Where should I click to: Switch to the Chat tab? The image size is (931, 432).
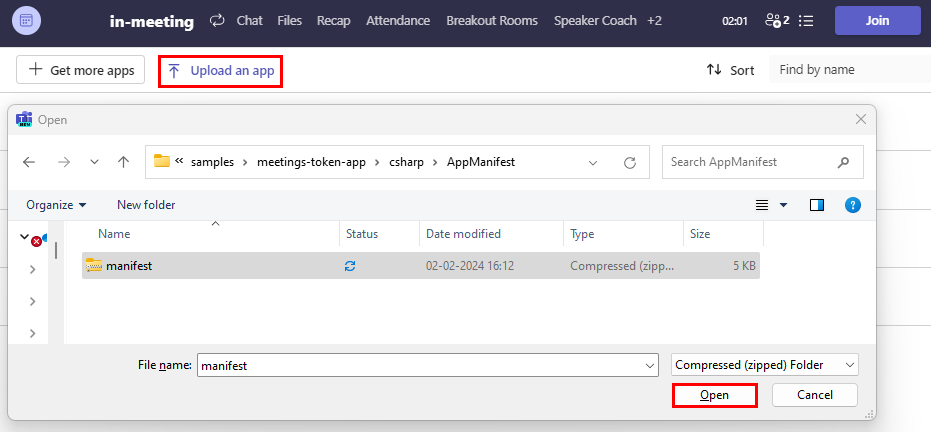coord(249,21)
